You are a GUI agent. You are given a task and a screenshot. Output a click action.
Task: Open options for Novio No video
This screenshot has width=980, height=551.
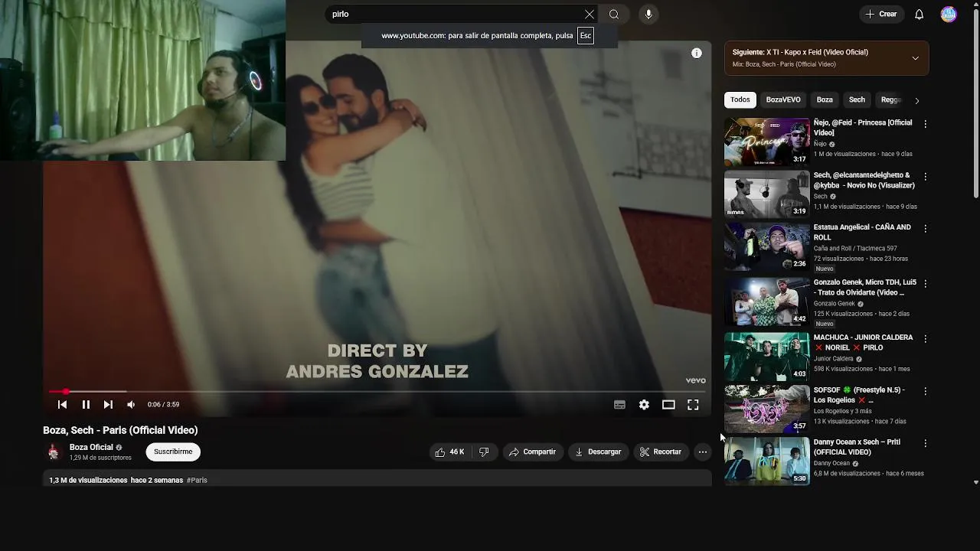[x=925, y=177]
